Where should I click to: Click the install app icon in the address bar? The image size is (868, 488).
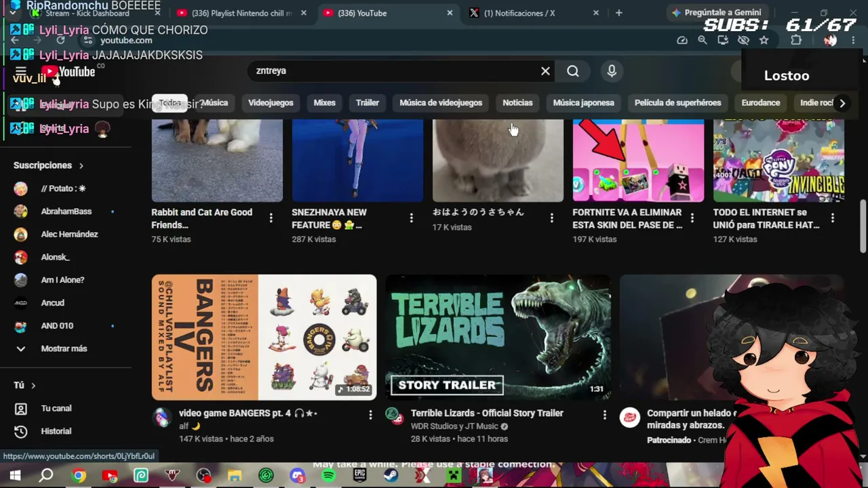click(723, 41)
